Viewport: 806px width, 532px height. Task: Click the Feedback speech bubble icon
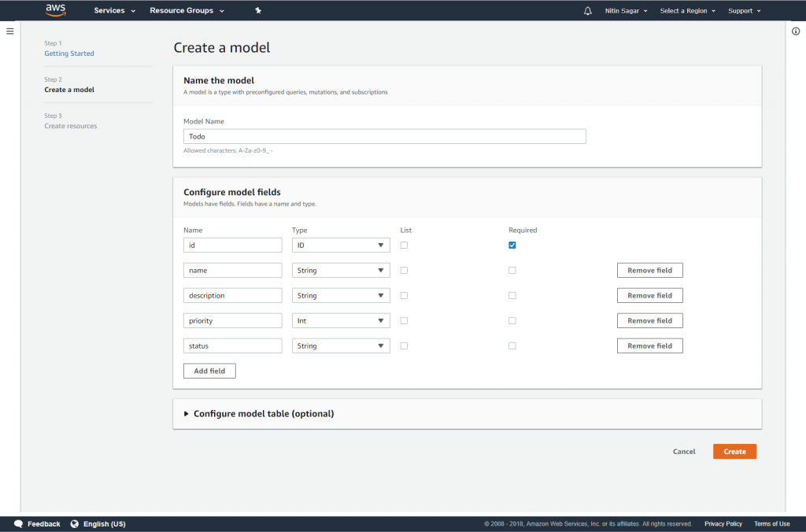click(x=18, y=523)
